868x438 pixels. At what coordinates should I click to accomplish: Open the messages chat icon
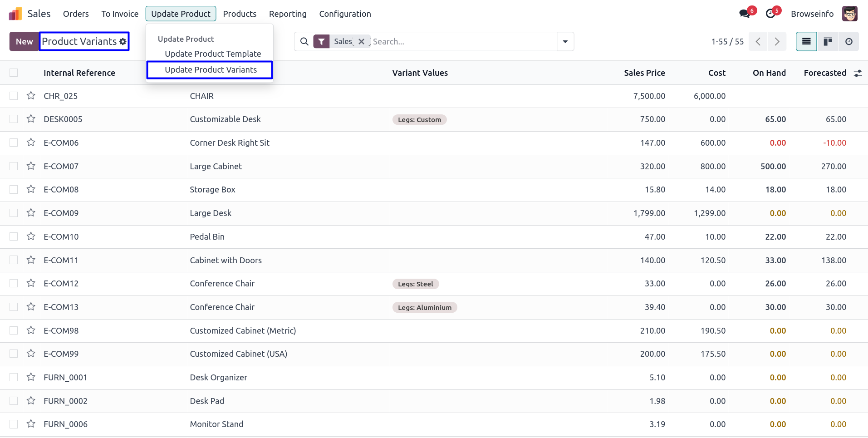[x=745, y=14]
